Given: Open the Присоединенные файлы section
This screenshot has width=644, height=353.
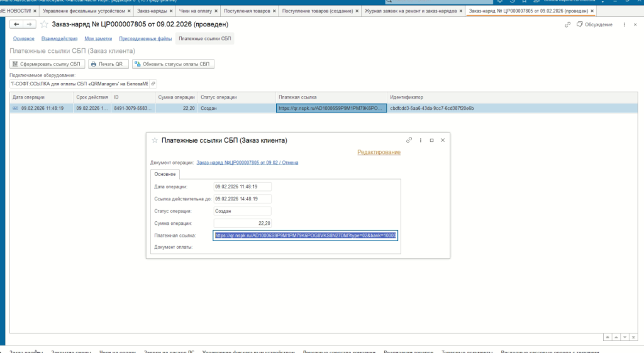Looking at the screenshot, I should tap(152, 39).
